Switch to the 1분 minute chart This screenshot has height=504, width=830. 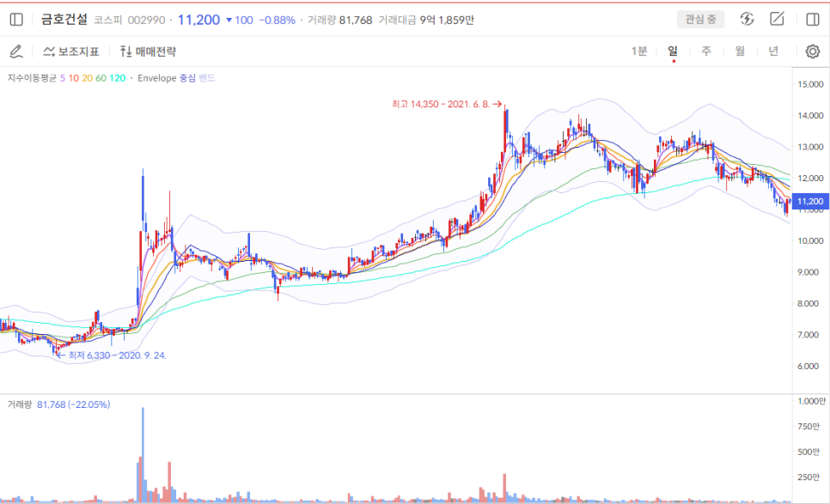[639, 51]
